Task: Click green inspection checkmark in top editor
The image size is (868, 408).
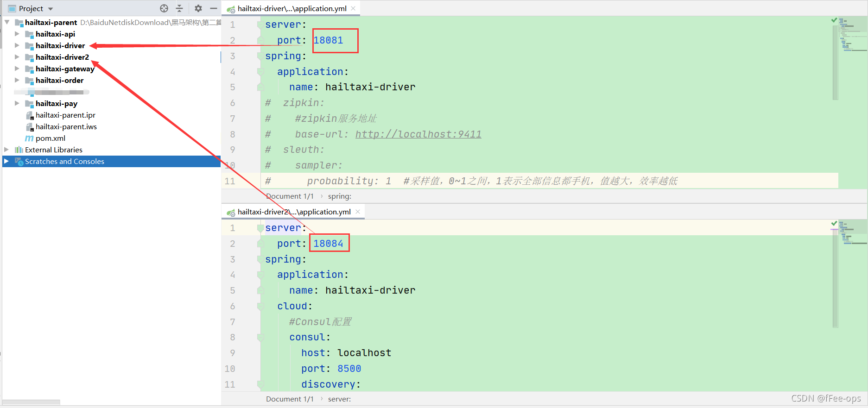Action: click(x=834, y=20)
